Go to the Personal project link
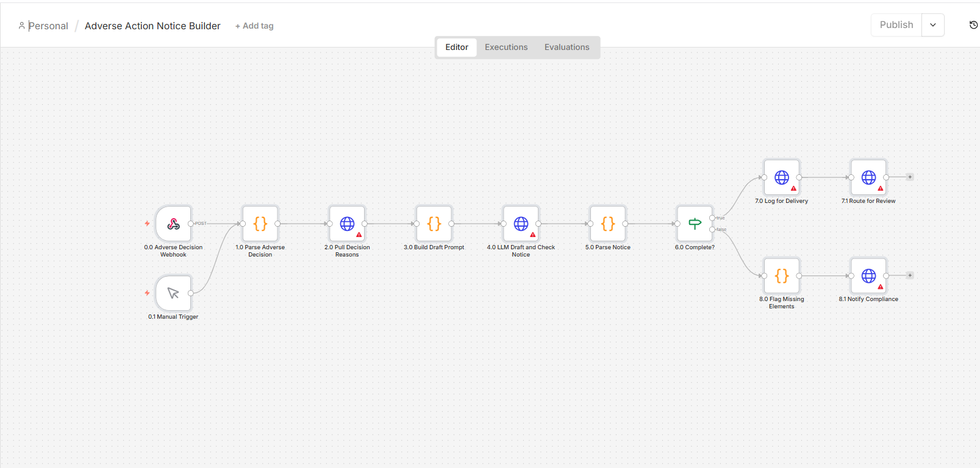This screenshot has width=980, height=468. point(48,26)
